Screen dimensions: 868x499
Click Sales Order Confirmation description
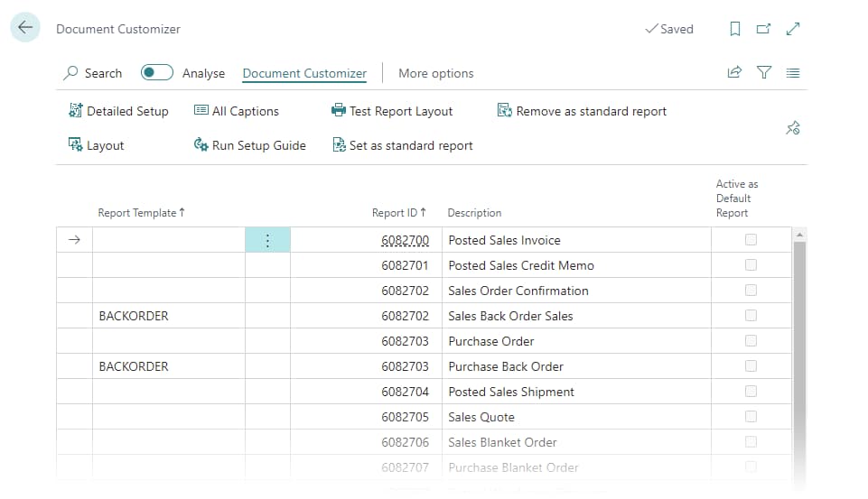click(x=518, y=291)
